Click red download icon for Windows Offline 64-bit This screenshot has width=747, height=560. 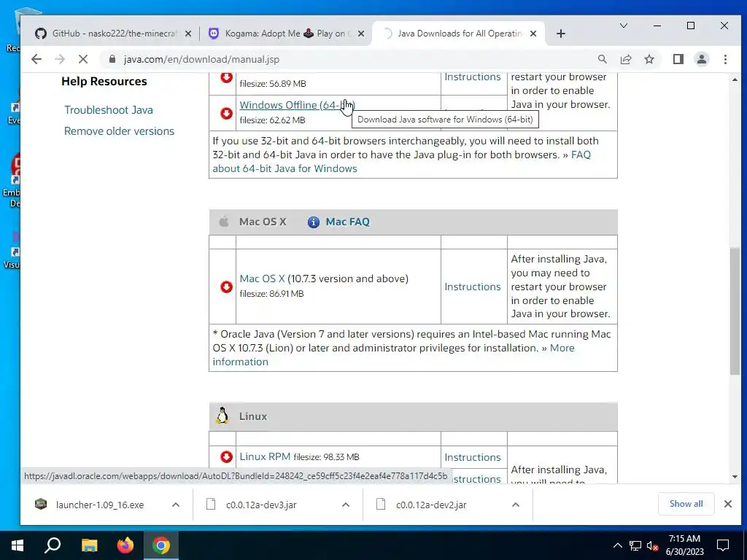click(x=226, y=113)
